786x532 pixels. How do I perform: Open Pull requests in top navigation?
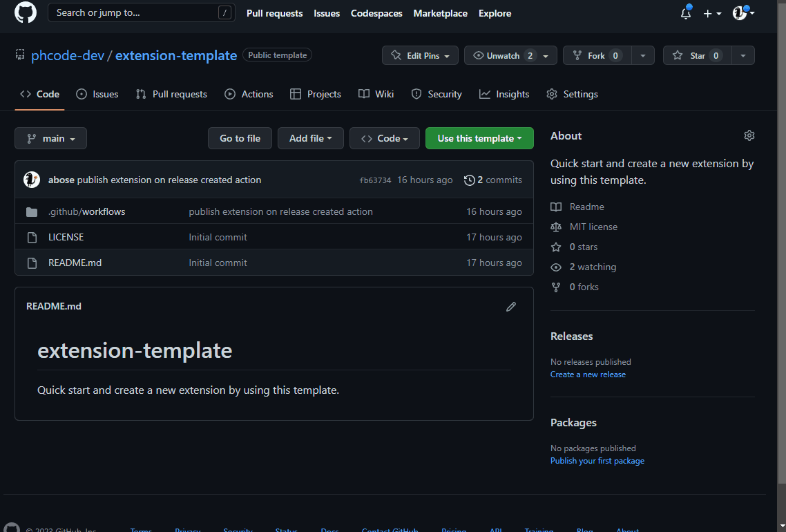coord(274,13)
